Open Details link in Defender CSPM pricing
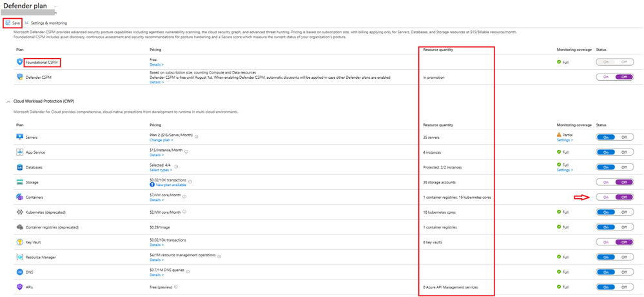Viewport: 644px width, 297px height. pos(157,82)
